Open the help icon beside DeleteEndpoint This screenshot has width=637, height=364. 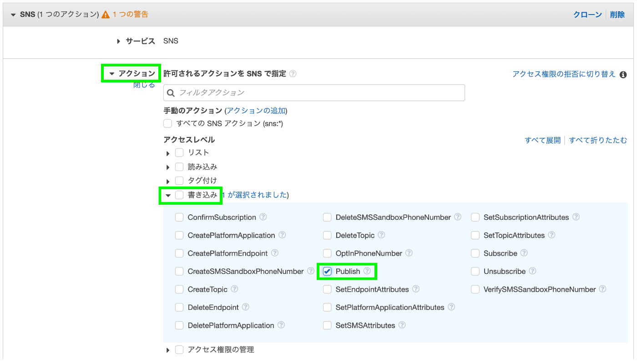(246, 307)
